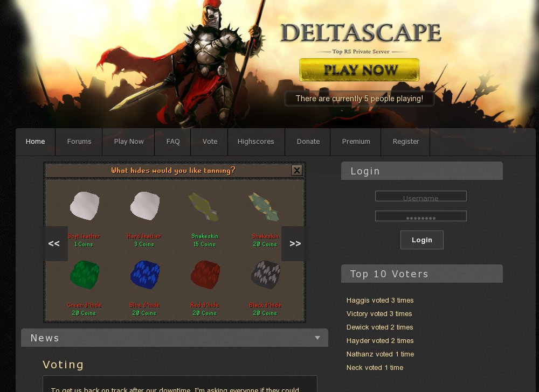Image resolution: width=539 pixels, height=392 pixels.
Task: Go to the Donate page
Action: (x=308, y=142)
